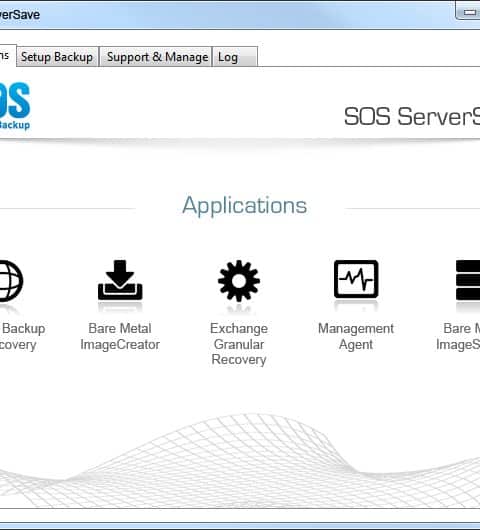Click the Exchange Granular Recovery label
Viewport: 480px width, 530px height.
pyautogui.click(x=239, y=344)
